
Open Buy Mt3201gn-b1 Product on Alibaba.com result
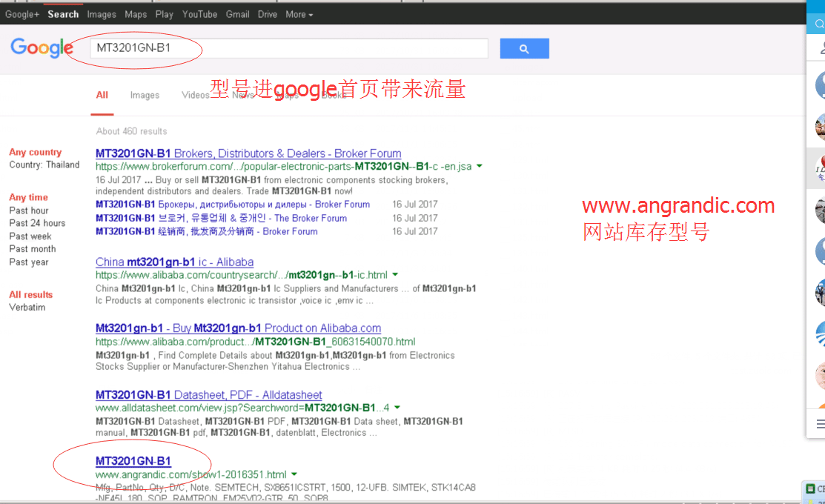(x=239, y=328)
